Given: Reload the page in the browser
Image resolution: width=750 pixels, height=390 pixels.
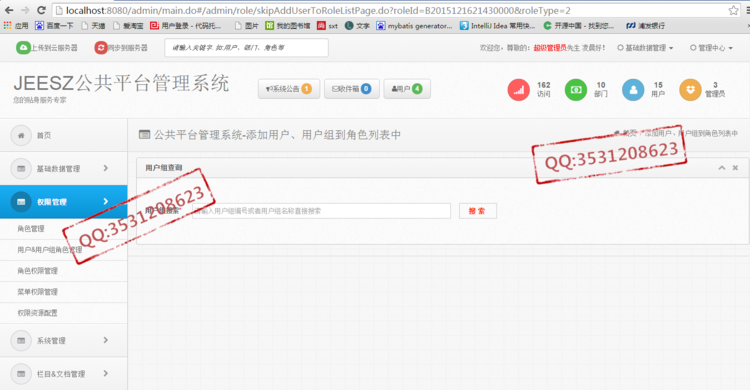Looking at the screenshot, I should [42, 10].
